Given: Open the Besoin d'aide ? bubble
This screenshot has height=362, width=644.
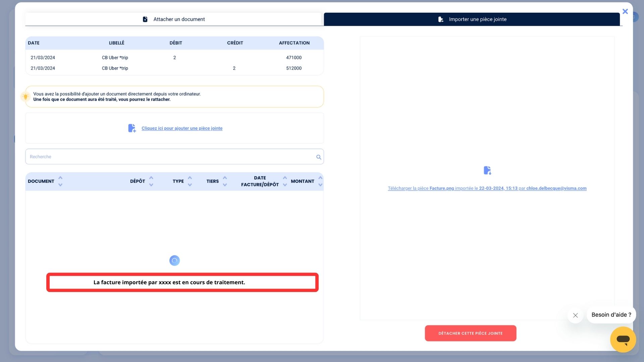Looking at the screenshot, I should point(611,315).
